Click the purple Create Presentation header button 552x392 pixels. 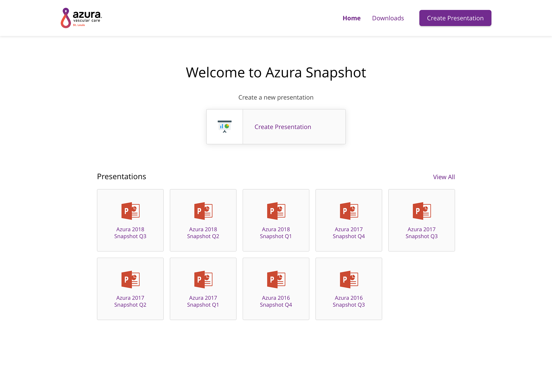point(455,18)
